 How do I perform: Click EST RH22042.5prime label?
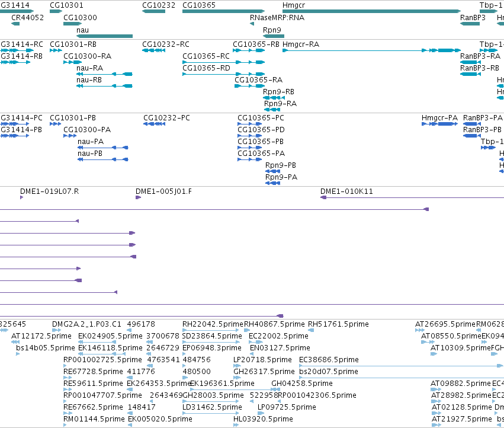click(x=213, y=324)
